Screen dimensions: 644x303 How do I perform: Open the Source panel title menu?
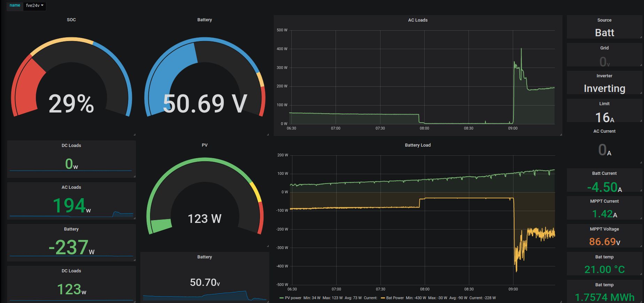(604, 20)
